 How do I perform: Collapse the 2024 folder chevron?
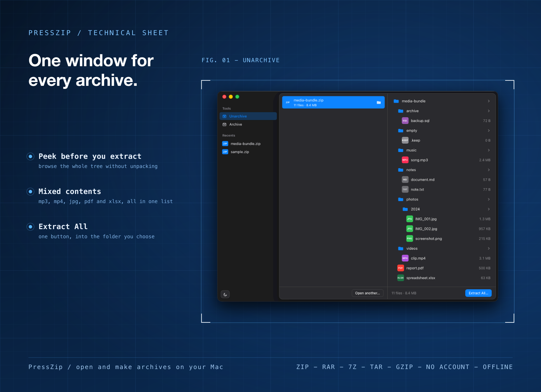coord(489,209)
